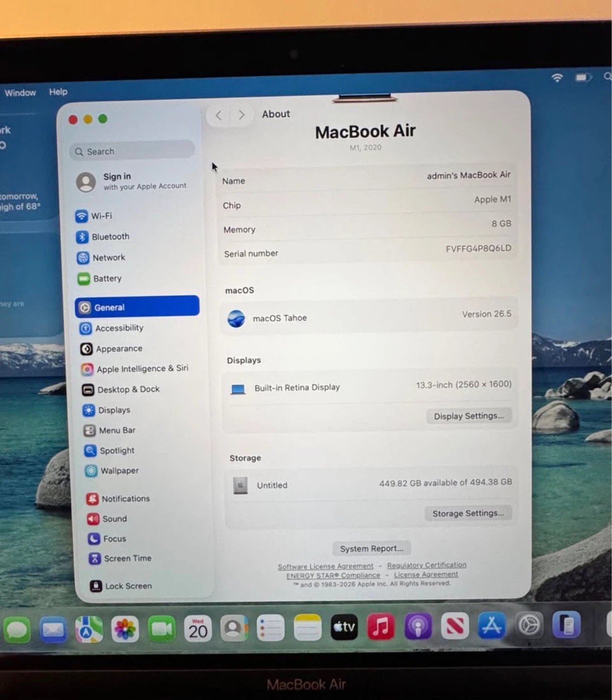
Task: Go forward with the right chevron
Action: point(241,115)
